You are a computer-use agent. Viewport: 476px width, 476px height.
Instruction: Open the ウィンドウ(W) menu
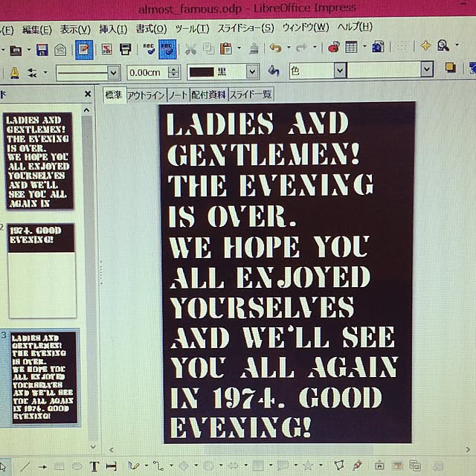tap(306, 28)
